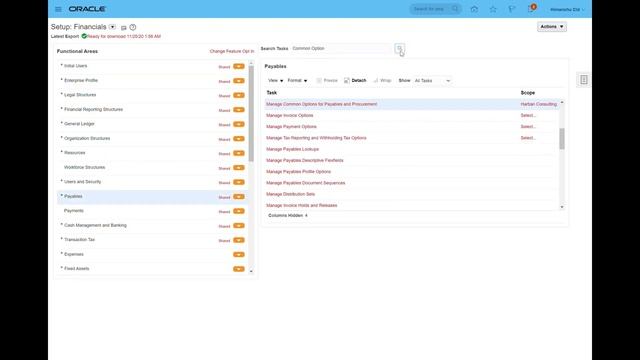This screenshot has width=640, height=360.
Task: Click the orange icon in Resources row
Action: (x=239, y=153)
